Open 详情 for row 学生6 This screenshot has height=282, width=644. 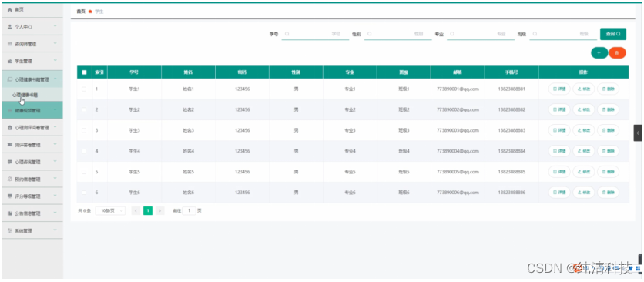coord(559,193)
